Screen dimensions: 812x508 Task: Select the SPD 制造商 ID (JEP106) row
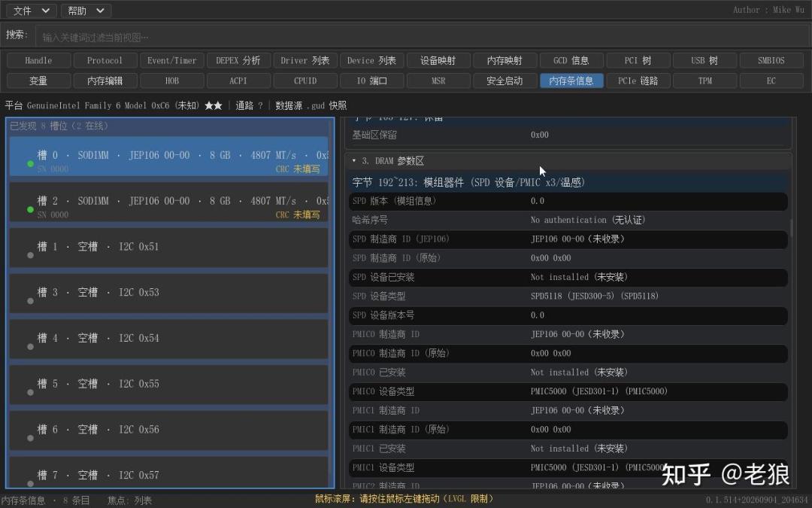(568, 239)
